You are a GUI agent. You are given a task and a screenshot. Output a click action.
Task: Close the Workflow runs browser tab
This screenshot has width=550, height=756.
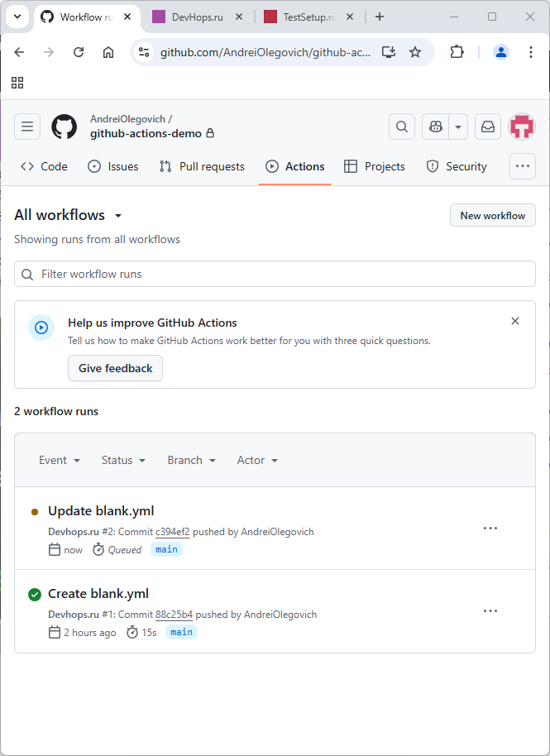pyautogui.click(x=127, y=17)
